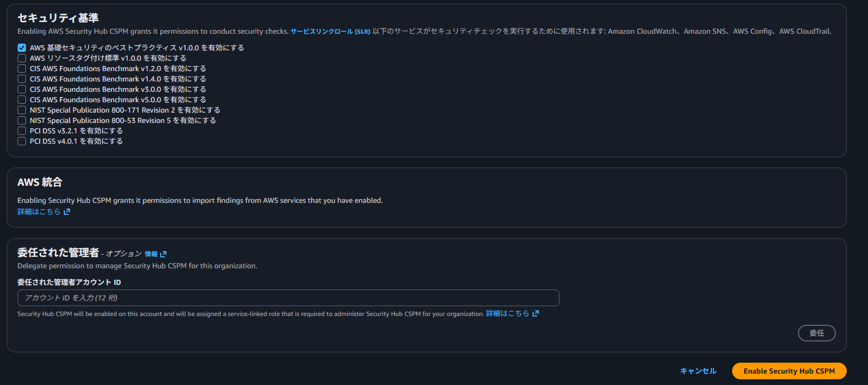868x385 pixels.
Task: Enable AWS リソースタグ付け標準 v1.0.0 checkbox
Action: click(x=22, y=58)
